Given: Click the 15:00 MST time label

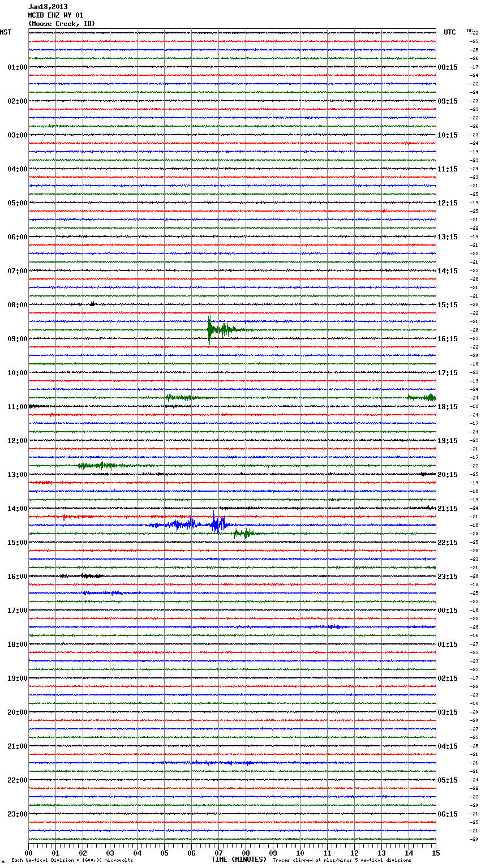Looking at the screenshot, I should (x=18, y=543).
